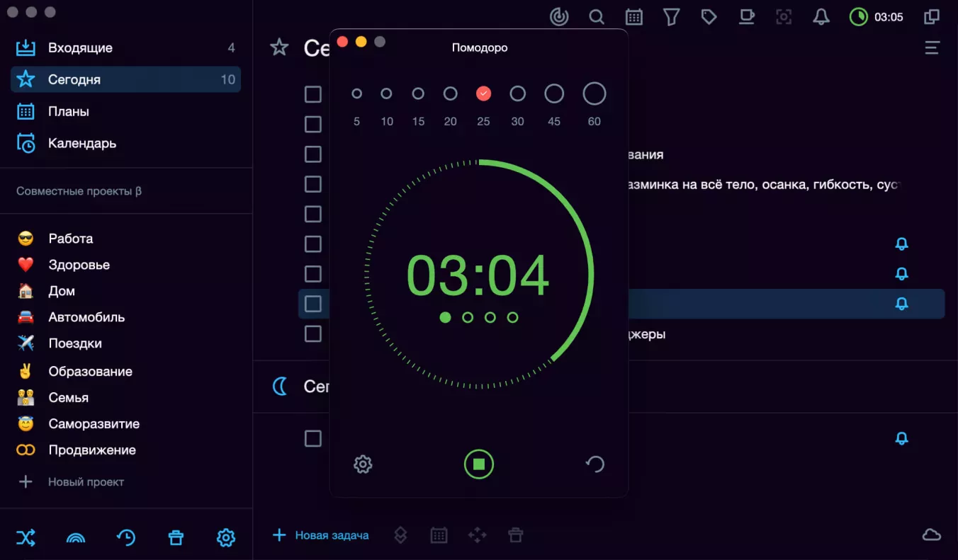
Task: Click the focus frame icon in toolbar
Action: (x=784, y=17)
